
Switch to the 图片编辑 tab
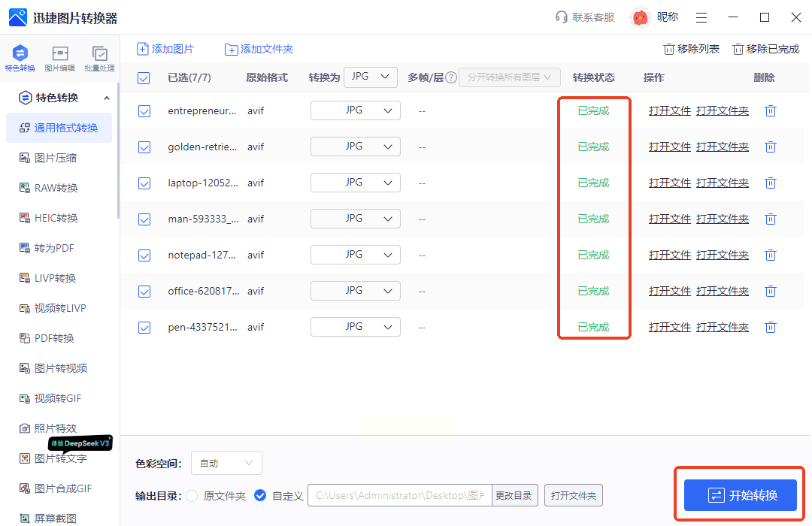tap(59, 58)
